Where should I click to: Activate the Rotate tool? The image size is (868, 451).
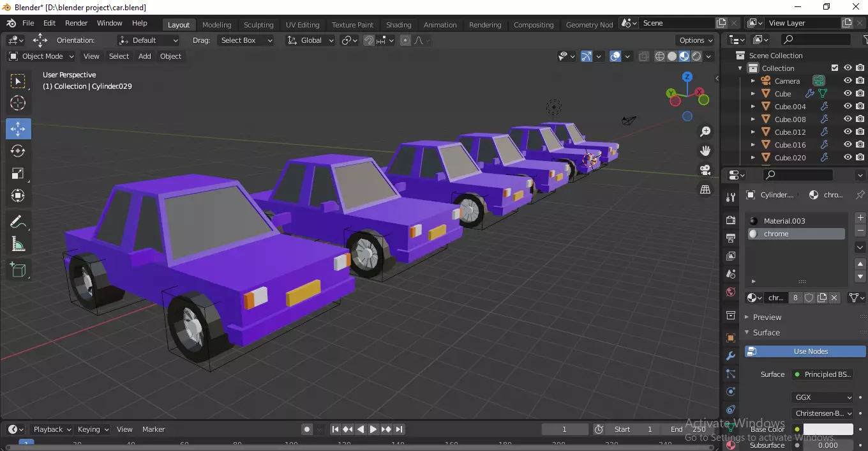[18, 151]
